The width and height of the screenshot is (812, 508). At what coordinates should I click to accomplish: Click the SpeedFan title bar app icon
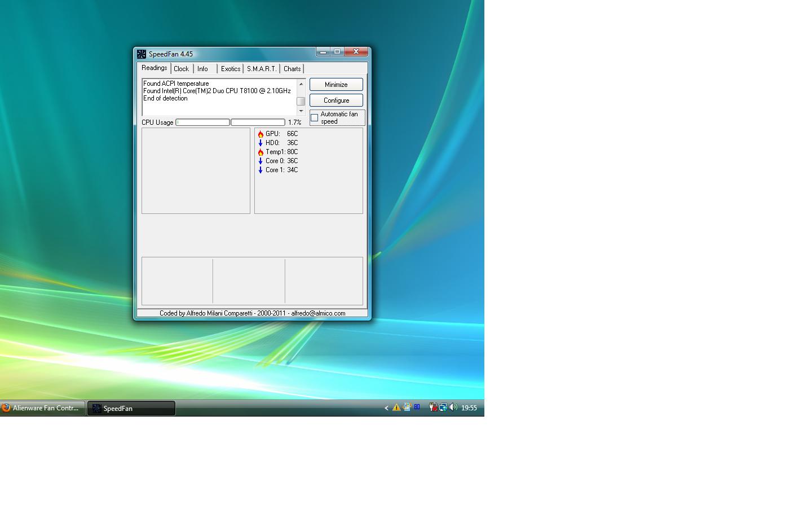tap(142, 54)
